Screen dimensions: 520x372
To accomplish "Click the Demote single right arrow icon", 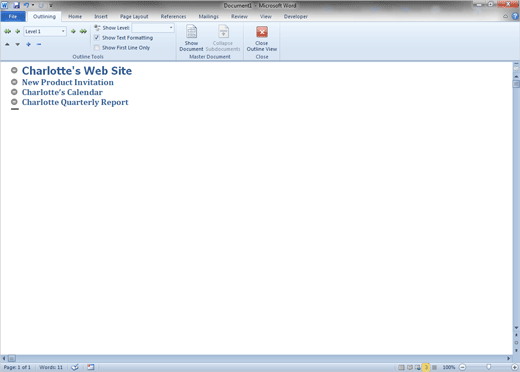I will (73, 31).
